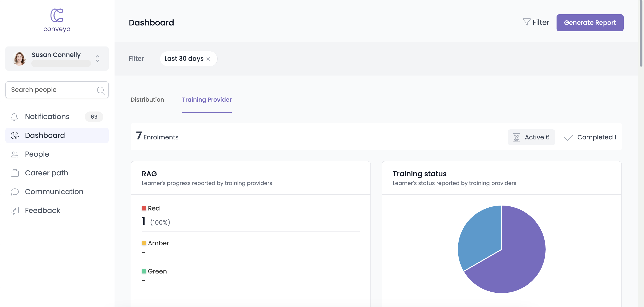Click the Training status heading
Image resolution: width=644 pixels, height=307 pixels.
tap(419, 174)
